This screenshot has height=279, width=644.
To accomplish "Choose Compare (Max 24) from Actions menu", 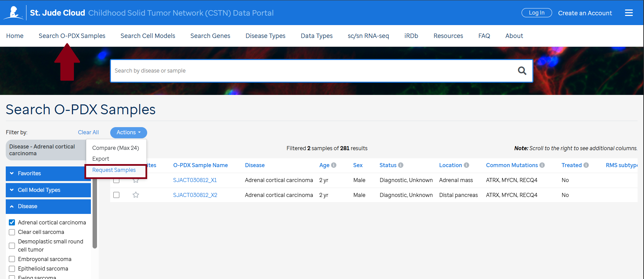I will click(116, 148).
